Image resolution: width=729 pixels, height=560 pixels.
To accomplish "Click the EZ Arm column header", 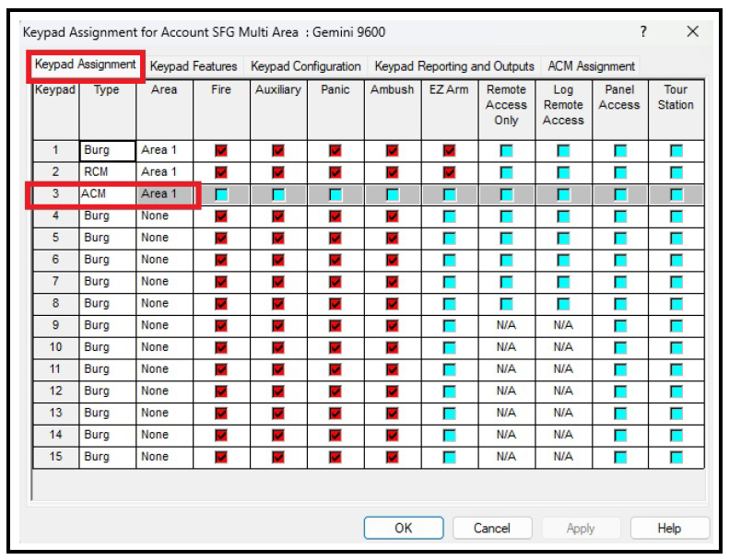I will coord(450,110).
